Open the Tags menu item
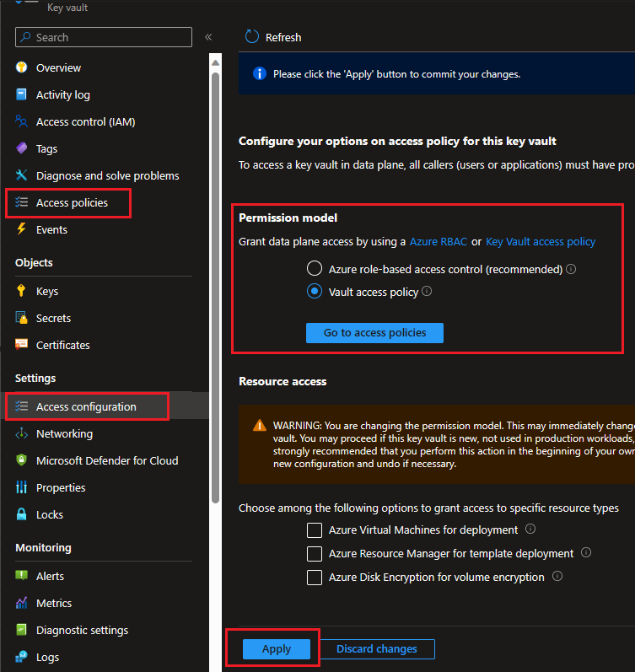 coord(46,148)
